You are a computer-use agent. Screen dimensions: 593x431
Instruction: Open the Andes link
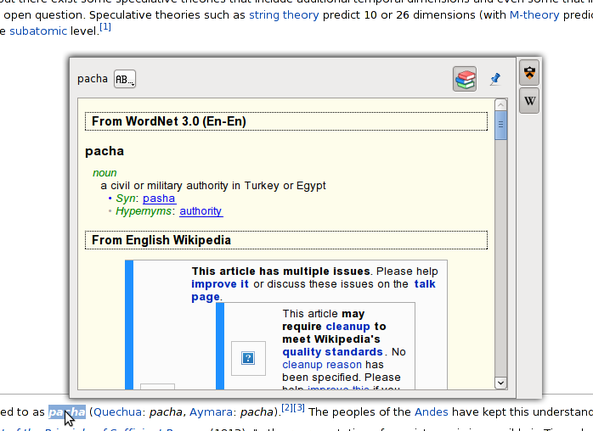pos(432,412)
